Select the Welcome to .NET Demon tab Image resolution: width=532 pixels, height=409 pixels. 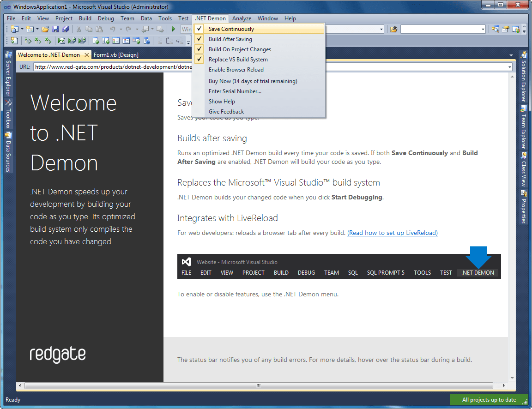click(49, 55)
